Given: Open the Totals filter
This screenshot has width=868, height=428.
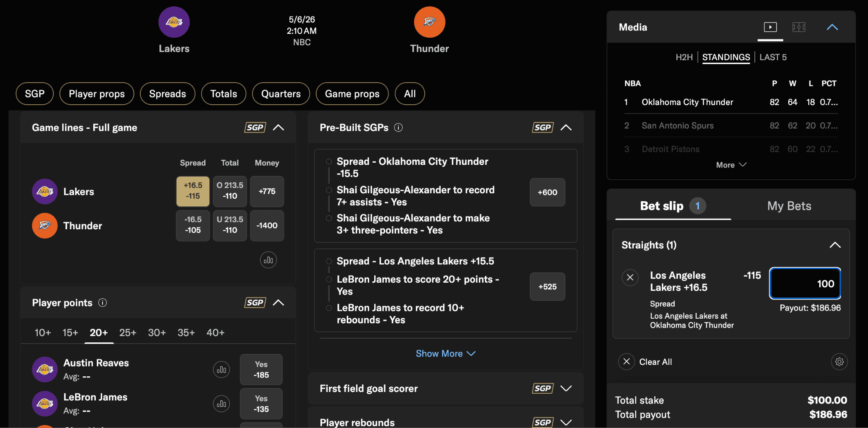Looking at the screenshot, I should [224, 94].
